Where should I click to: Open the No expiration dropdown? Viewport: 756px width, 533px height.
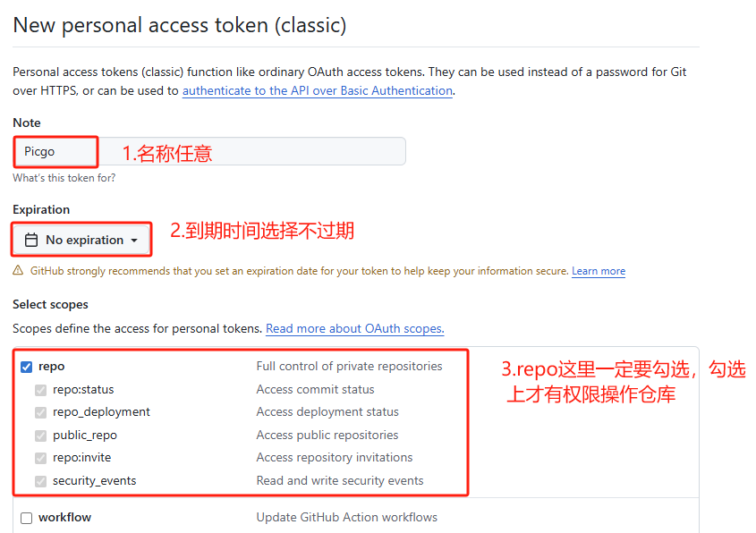pos(81,240)
